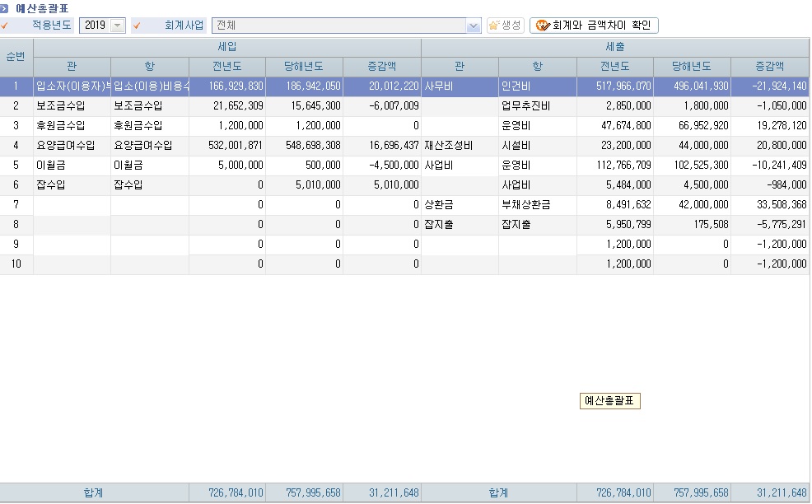This screenshot has height=504, width=812.
Task: Click the 2,850,000 전년도 cell
Action: (x=615, y=105)
